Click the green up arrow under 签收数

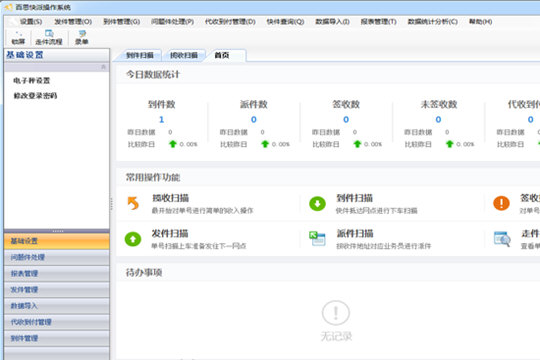coord(357,144)
